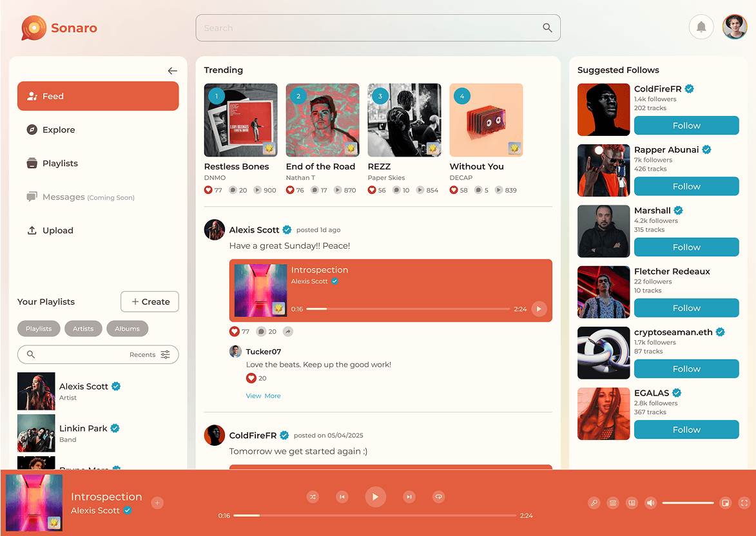Click the search magnifier icon in top bar
756x536 pixels.
(547, 28)
